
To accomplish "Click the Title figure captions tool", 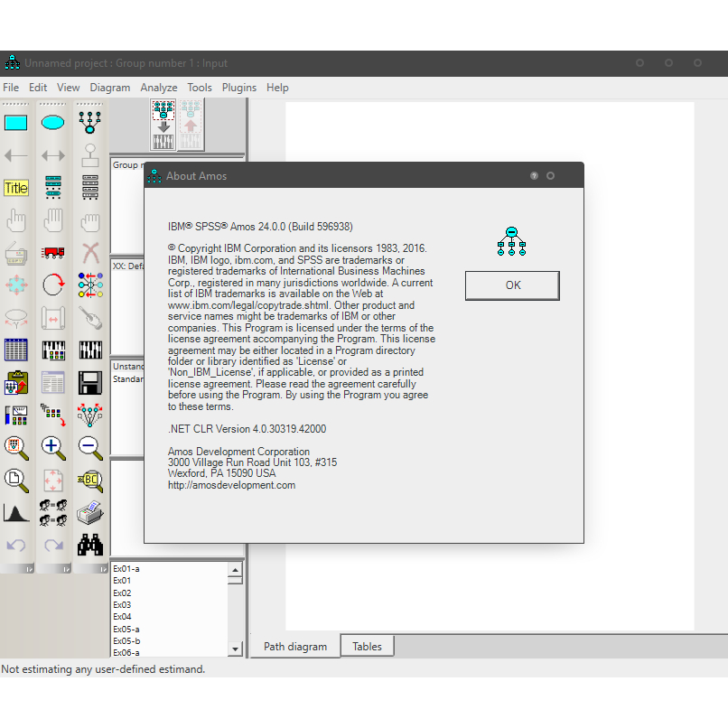I will pos(16,188).
